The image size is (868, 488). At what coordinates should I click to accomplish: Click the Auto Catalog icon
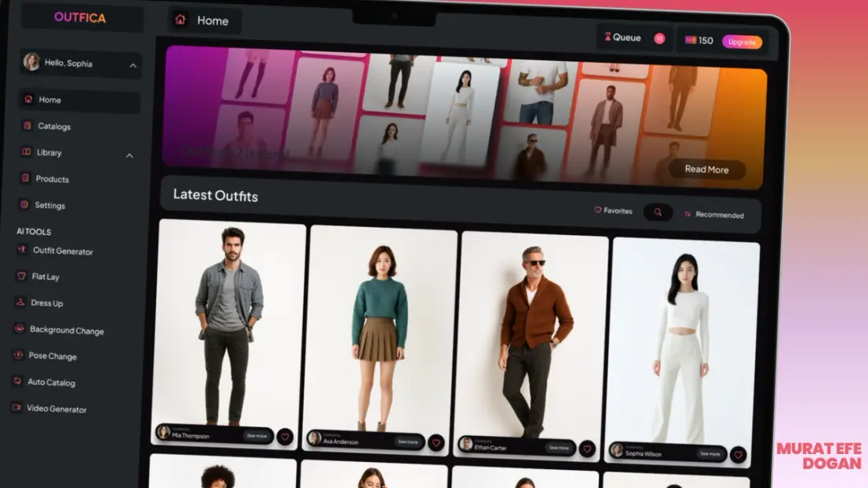[x=17, y=382]
